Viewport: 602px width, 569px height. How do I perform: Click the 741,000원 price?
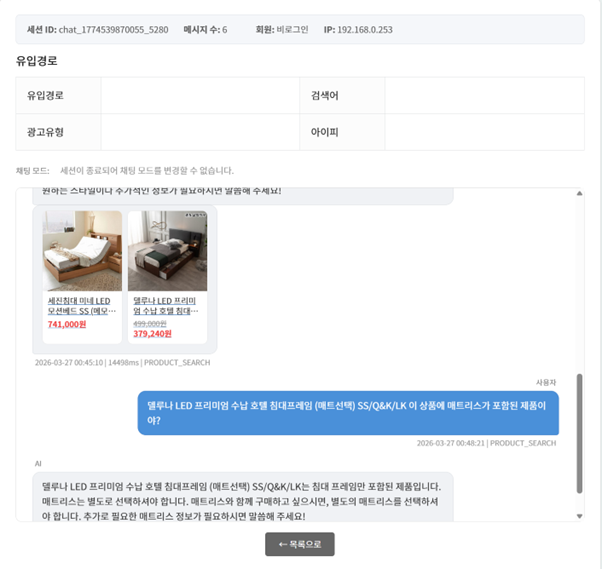(67, 324)
